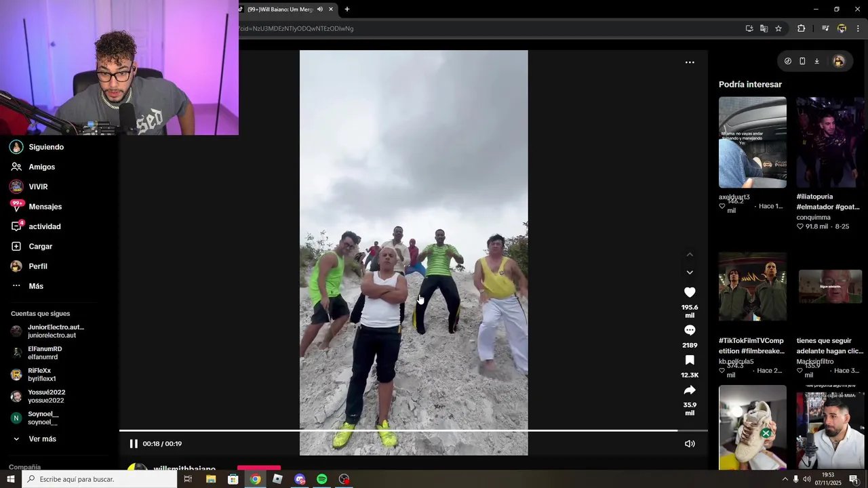
Task: Open Mensajes inbox
Action: coord(36,207)
